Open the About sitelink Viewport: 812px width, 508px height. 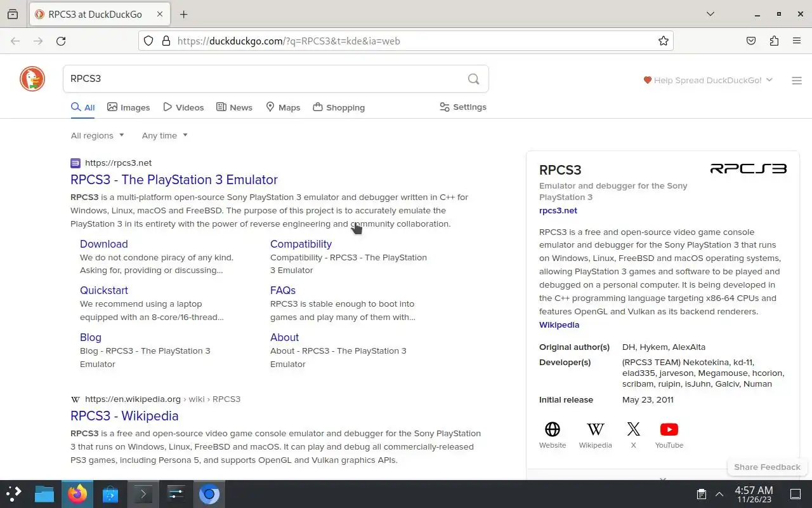click(x=284, y=337)
